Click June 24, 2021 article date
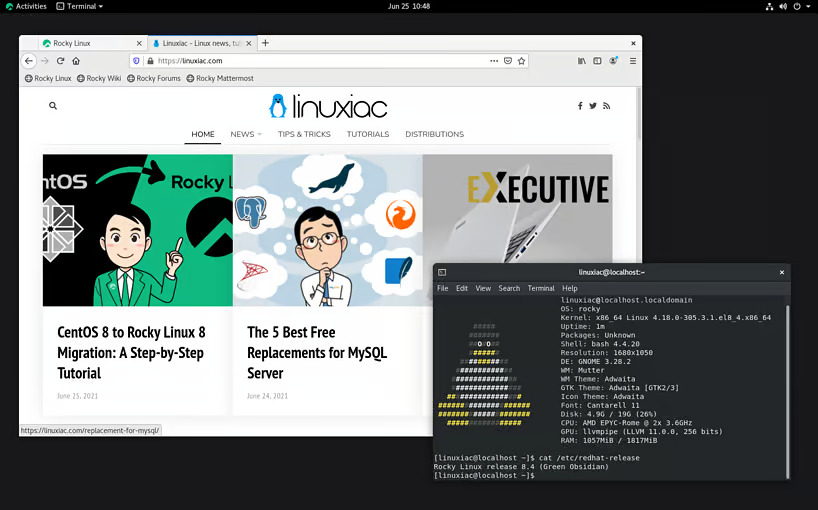The image size is (818, 510). [x=267, y=396]
